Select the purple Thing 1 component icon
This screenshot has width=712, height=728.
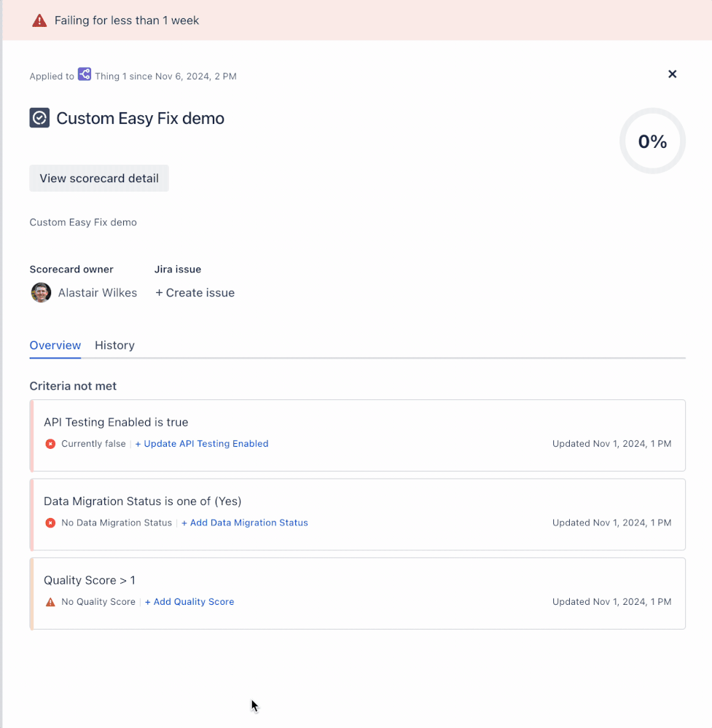pos(85,74)
